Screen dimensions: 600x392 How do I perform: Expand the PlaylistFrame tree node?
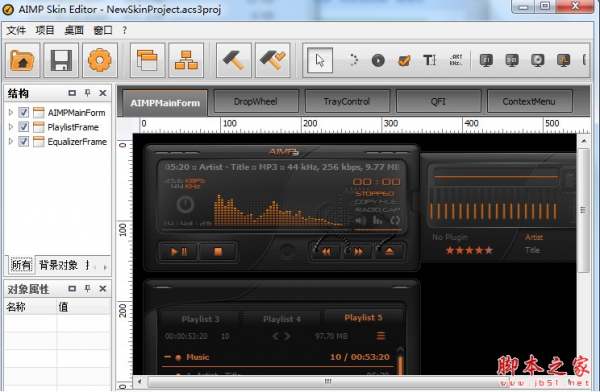(x=11, y=127)
